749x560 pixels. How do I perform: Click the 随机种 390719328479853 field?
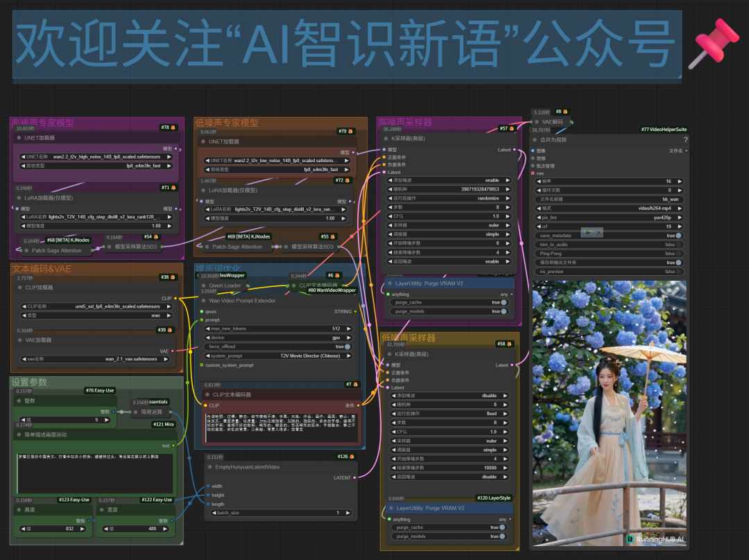tap(449, 189)
